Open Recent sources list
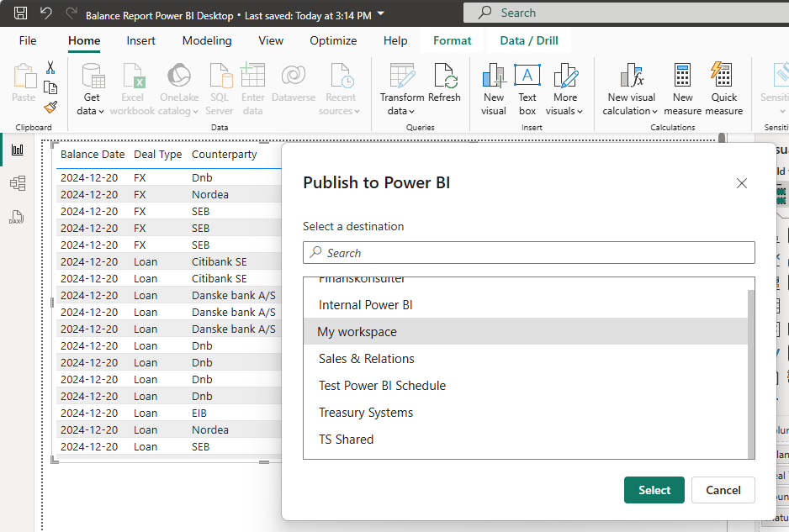 click(340, 89)
